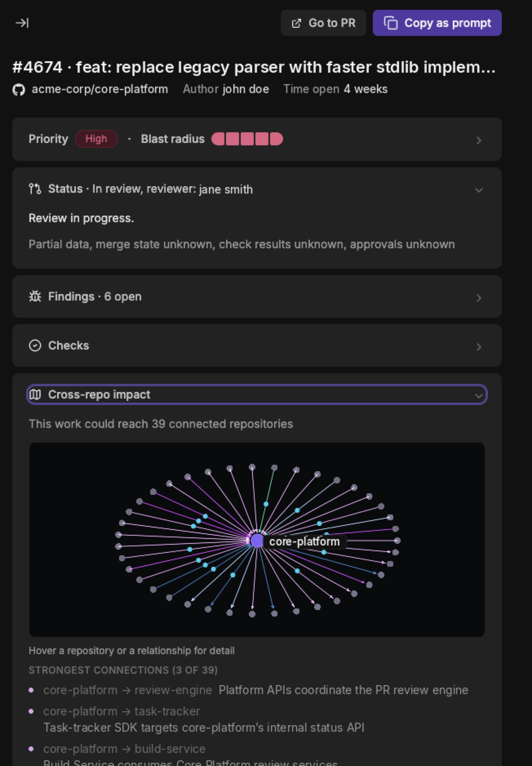Collapse the side panel with arrow icon
532x766 pixels.
pos(22,23)
